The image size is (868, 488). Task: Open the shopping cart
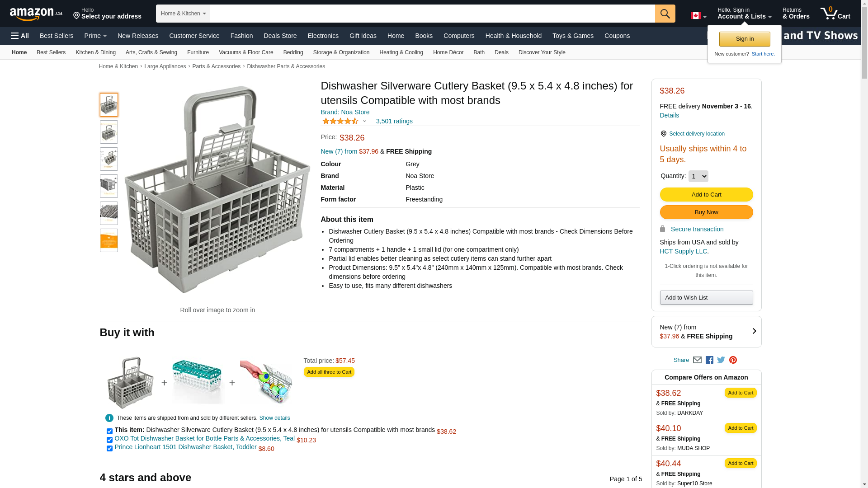pos(835,14)
